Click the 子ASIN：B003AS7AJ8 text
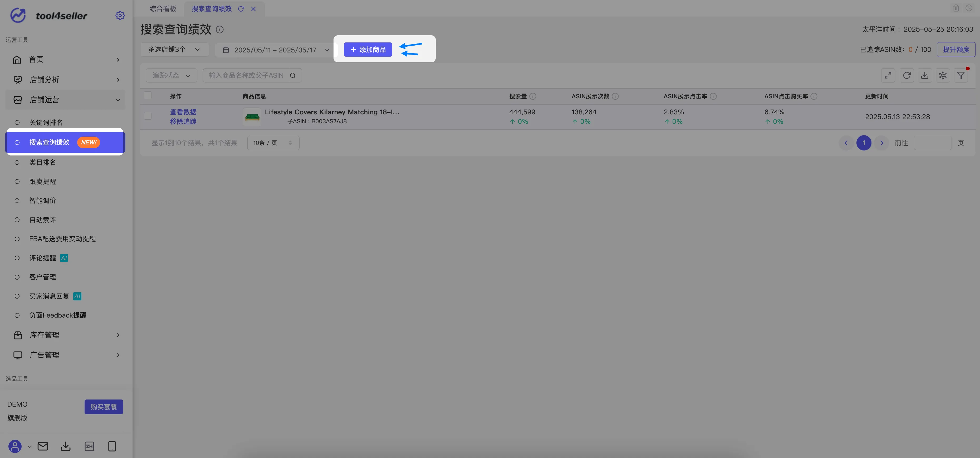Image resolution: width=980 pixels, height=458 pixels. click(317, 121)
